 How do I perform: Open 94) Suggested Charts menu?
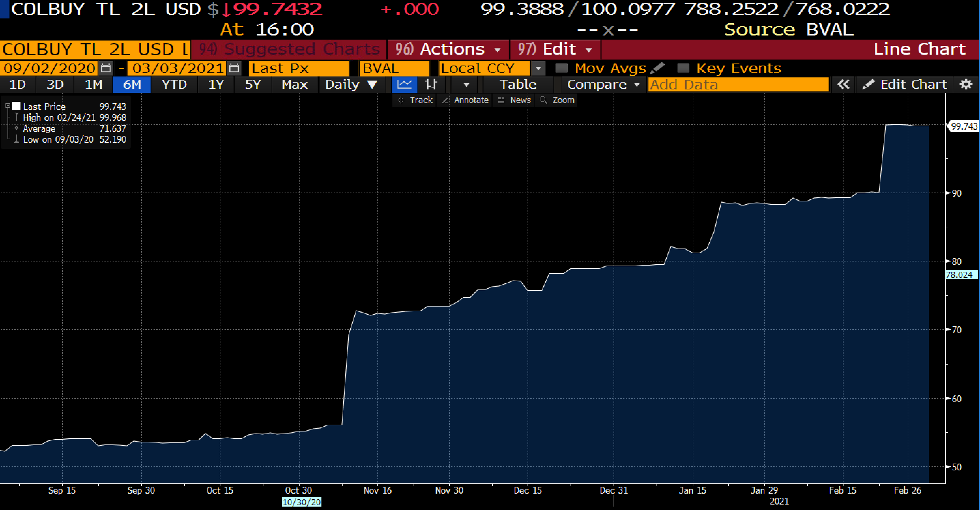point(289,49)
